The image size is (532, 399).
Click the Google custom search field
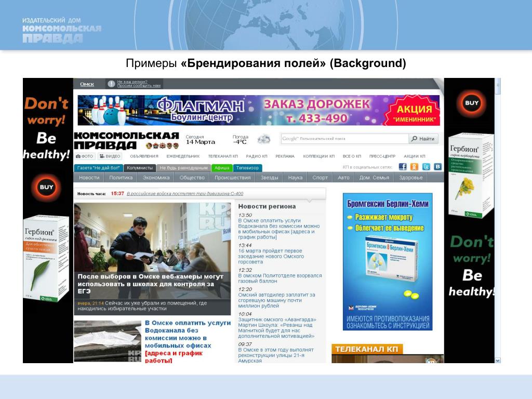pyautogui.click(x=345, y=138)
